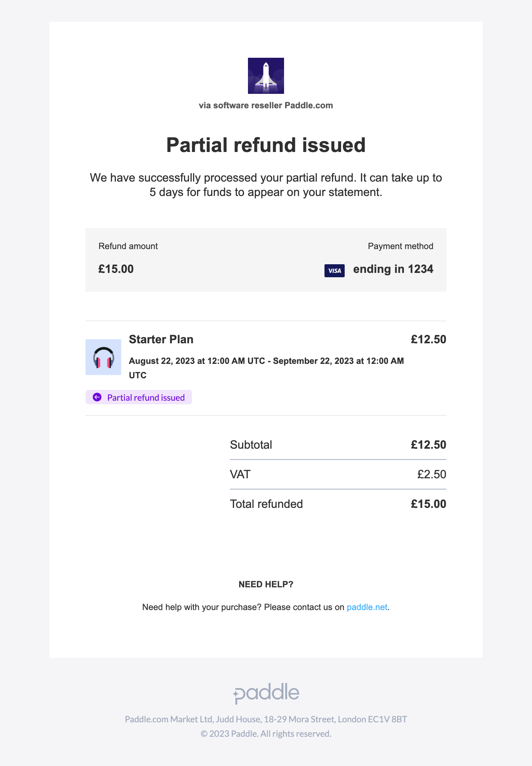Click via software reseller Paddle.com text
This screenshot has height=766, width=532.
coord(266,105)
